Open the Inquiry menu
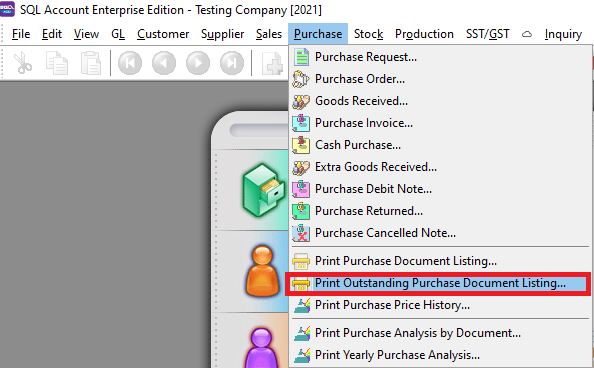594x368 pixels. tap(563, 34)
